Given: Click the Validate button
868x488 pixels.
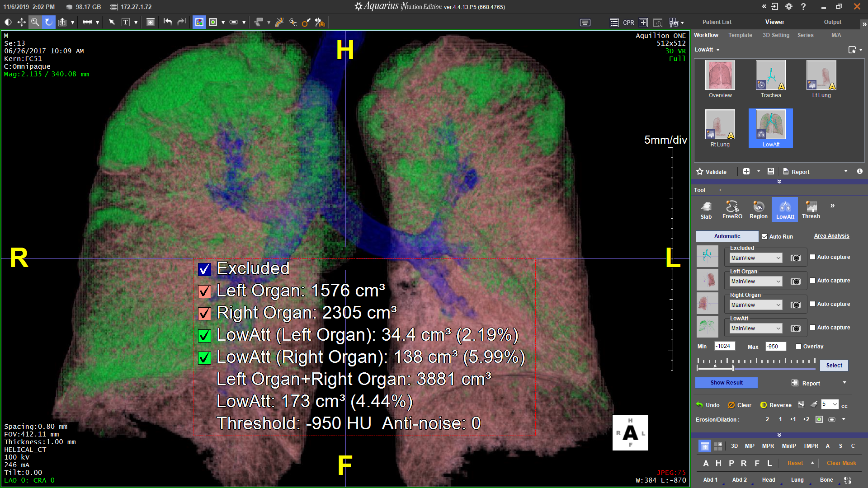Looking at the screenshot, I should coord(712,172).
